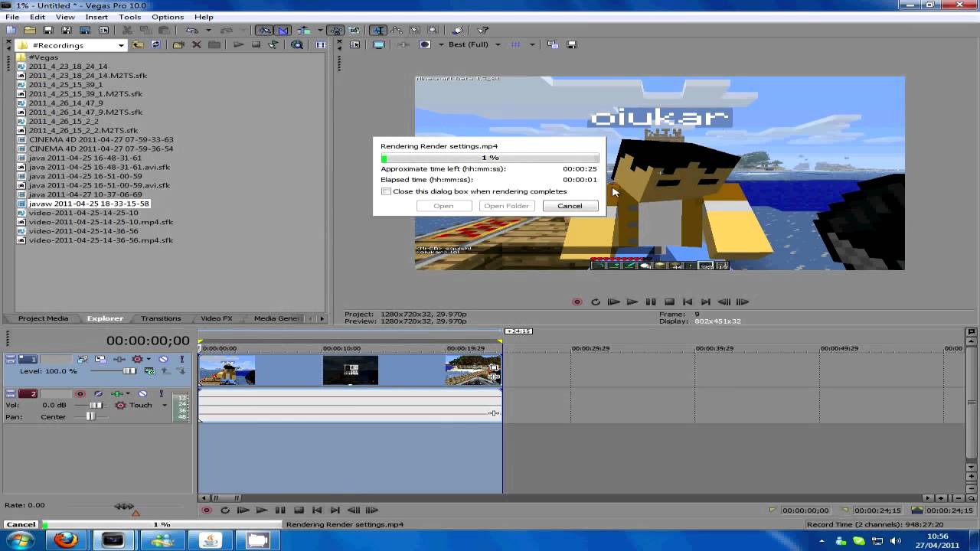Open the Insert menu
The width and height of the screenshot is (980, 551).
click(96, 17)
